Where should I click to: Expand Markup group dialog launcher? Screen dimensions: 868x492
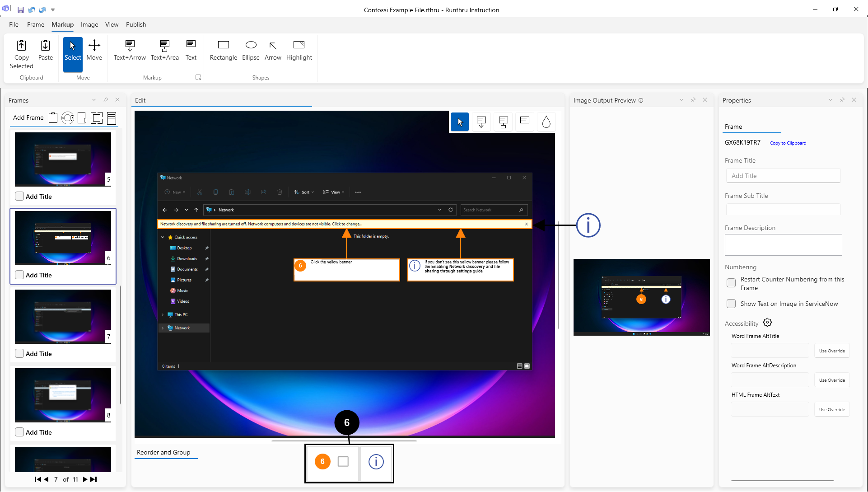pos(198,77)
